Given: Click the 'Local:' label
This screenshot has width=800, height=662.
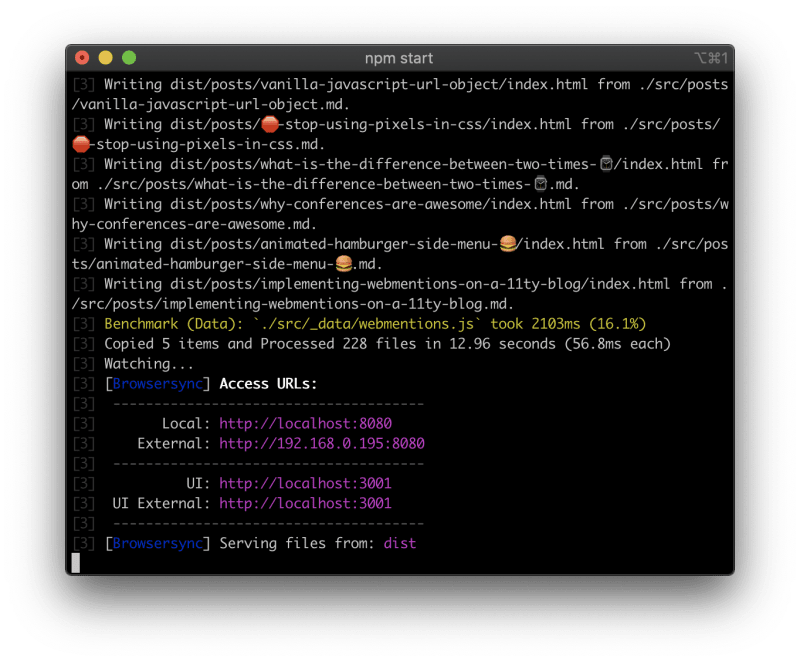Looking at the screenshot, I should click(186, 423).
